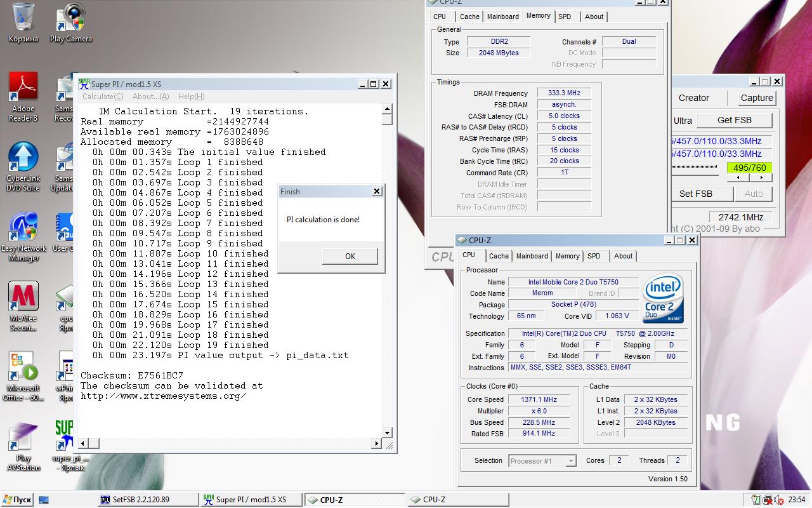Click Rated FSB value 914.1 MHz

click(539, 434)
